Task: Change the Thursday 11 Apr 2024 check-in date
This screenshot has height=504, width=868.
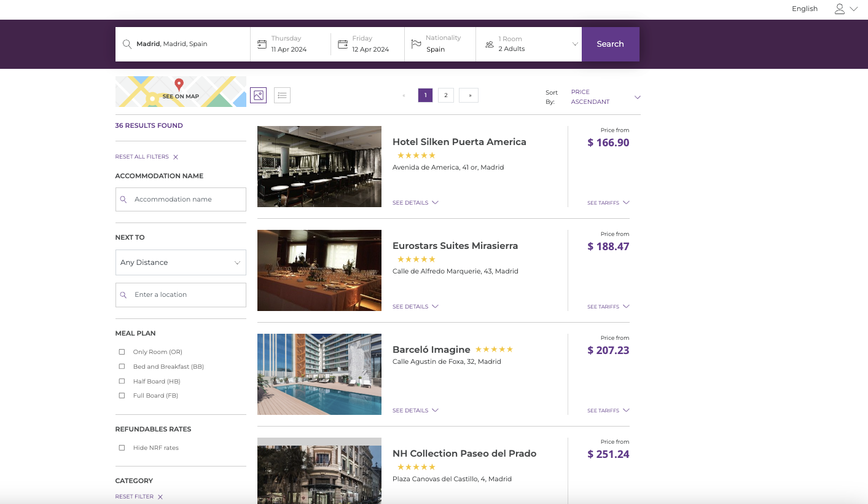Action: tap(291, 44)
